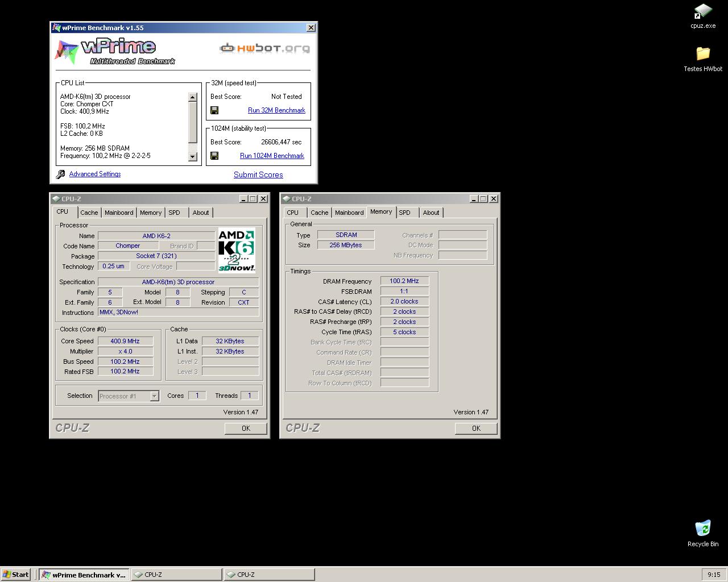
Task: Switch to SPD tab in left CPU-Z window
Action: (175, 213)
